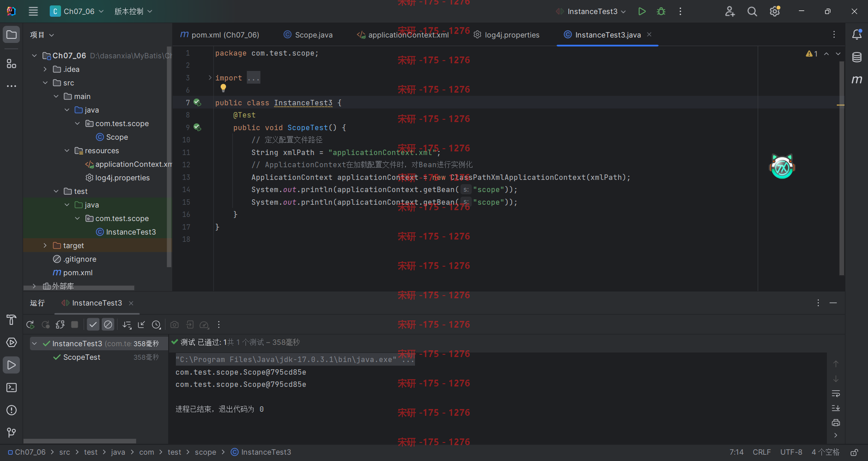Minimize the Run tool window panel
868x461 pixels.
pos(833,303)
